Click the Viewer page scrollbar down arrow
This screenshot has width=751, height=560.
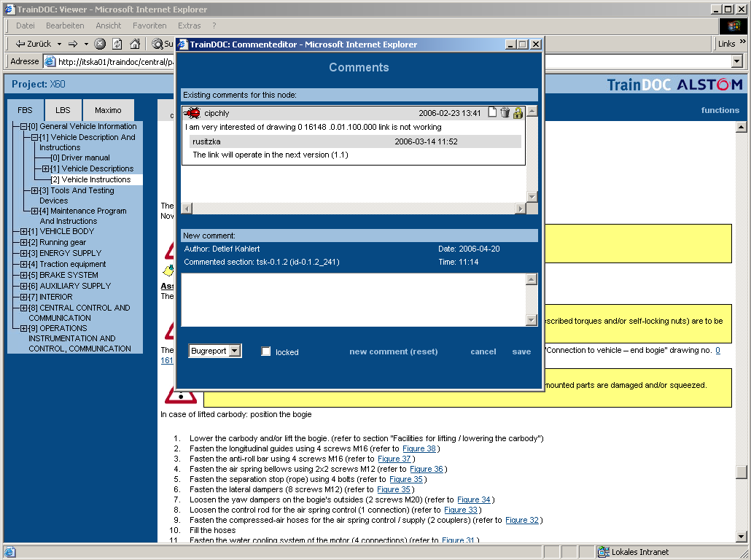tap(741, 537)
